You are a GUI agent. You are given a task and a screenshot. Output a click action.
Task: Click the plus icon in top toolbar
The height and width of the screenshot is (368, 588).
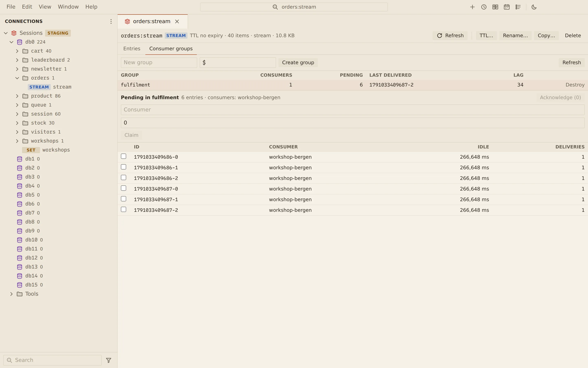(x=472, y=7)
